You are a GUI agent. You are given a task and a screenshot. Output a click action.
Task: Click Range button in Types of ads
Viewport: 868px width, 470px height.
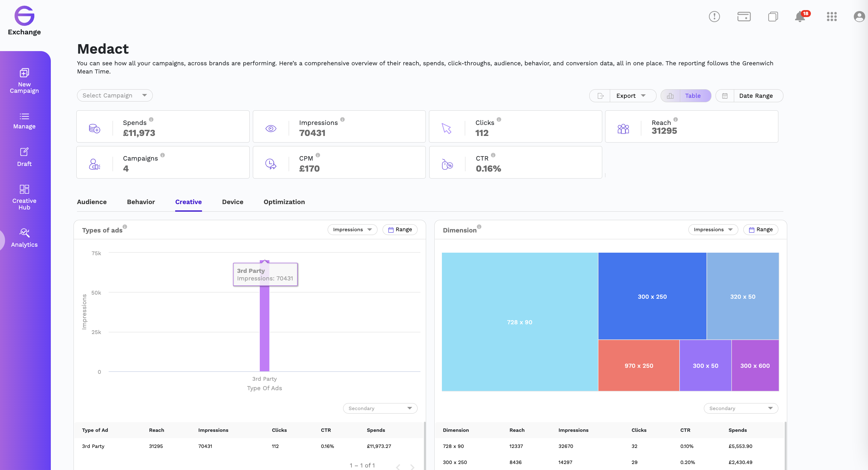(400, 230)
